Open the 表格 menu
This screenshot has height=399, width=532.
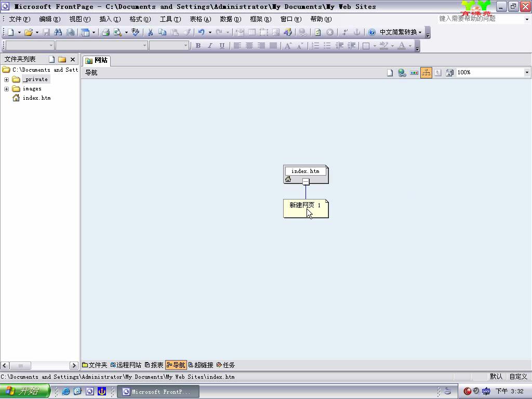(x=200, y=19)
